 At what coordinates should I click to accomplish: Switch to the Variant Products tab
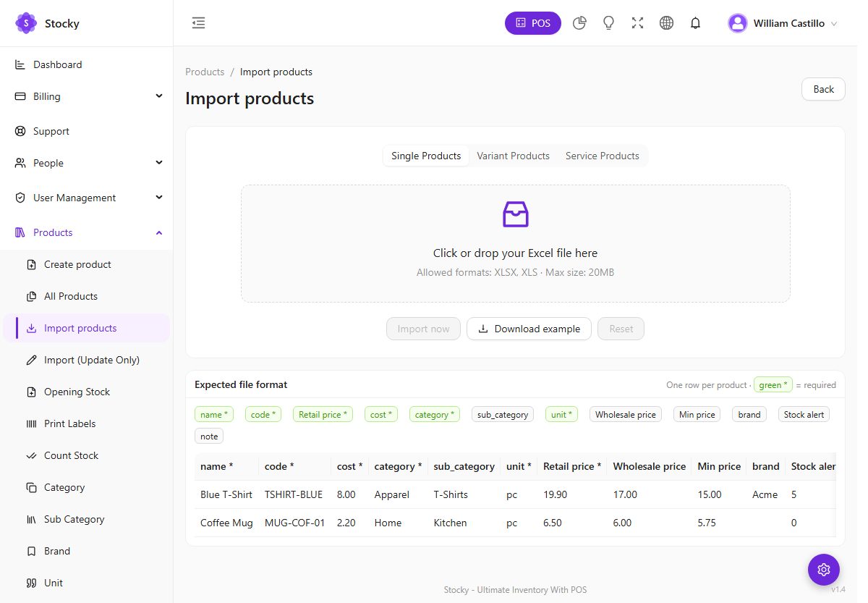point(513,156)
